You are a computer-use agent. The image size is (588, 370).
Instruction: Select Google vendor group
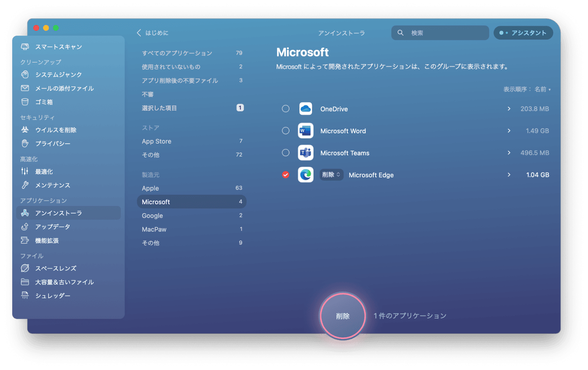point(192,216)
